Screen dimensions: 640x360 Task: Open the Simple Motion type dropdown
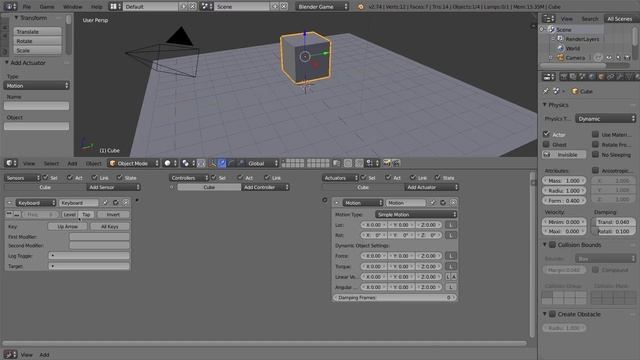click(416, 214)
